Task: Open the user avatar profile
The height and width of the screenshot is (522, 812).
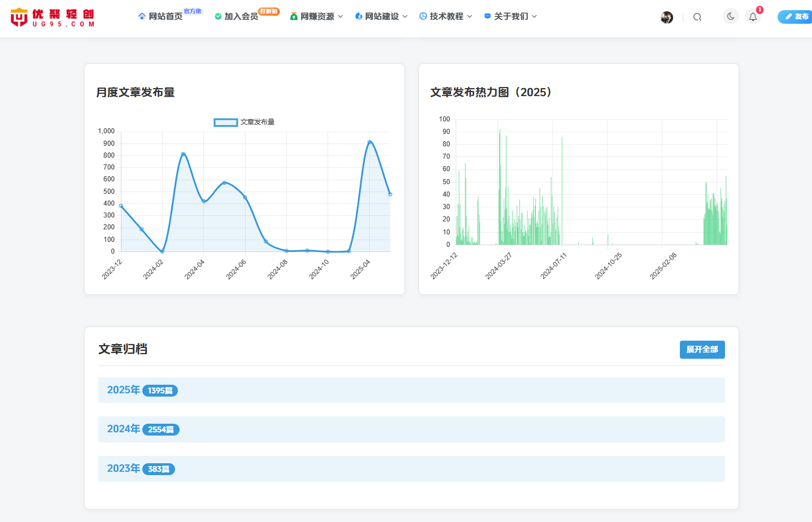Action: (x=666, y=18)
